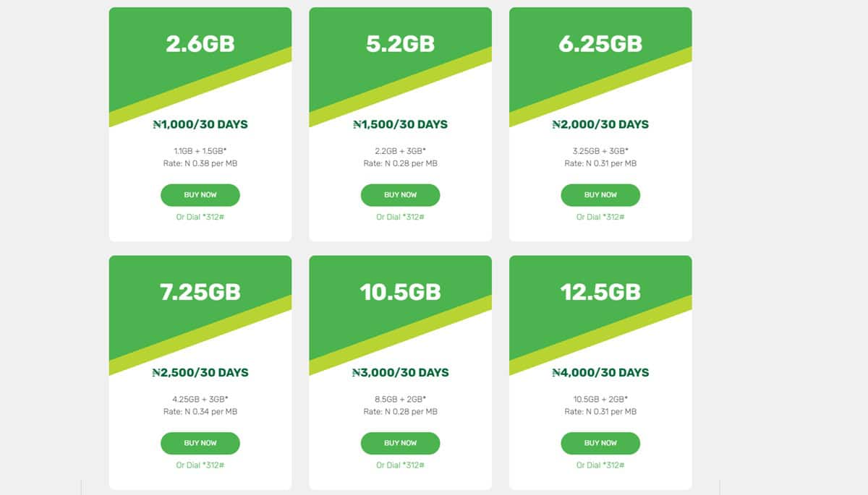This screenshot has width=868, height=495.
Task: Click Or Dial *312# on the 7.25GB card
Action: (200, 465)
